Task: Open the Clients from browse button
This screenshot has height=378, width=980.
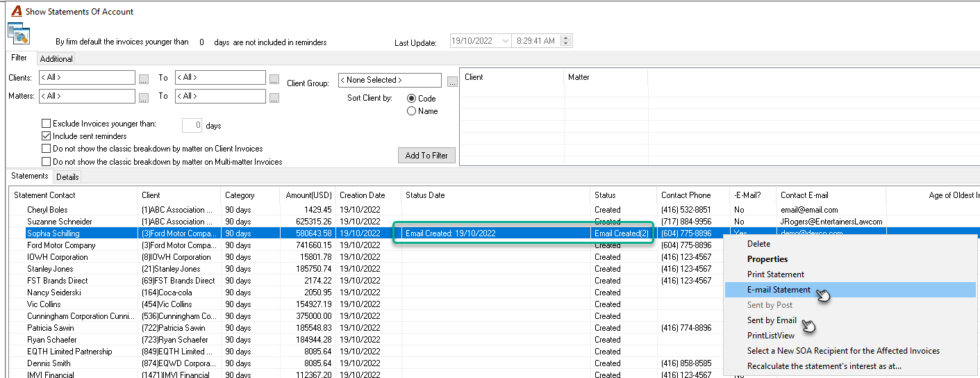Action: click(x=144, y=79)
